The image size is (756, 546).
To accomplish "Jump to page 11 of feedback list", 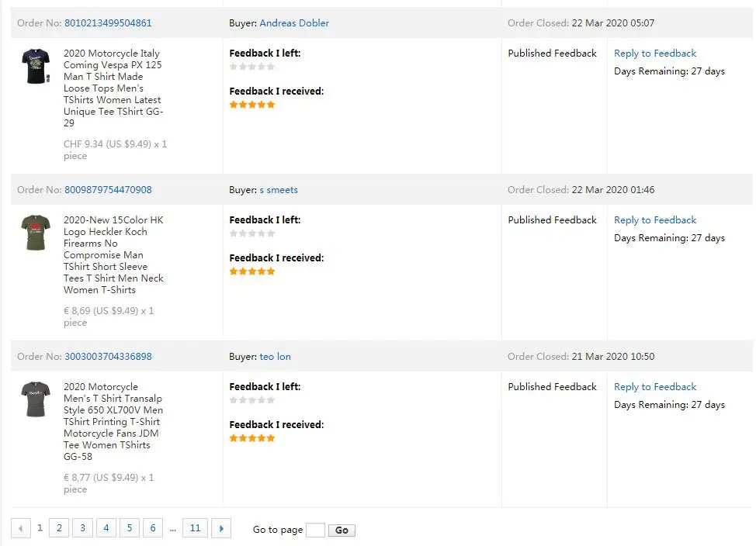I will pyautogui.click(x=195, y=529).
